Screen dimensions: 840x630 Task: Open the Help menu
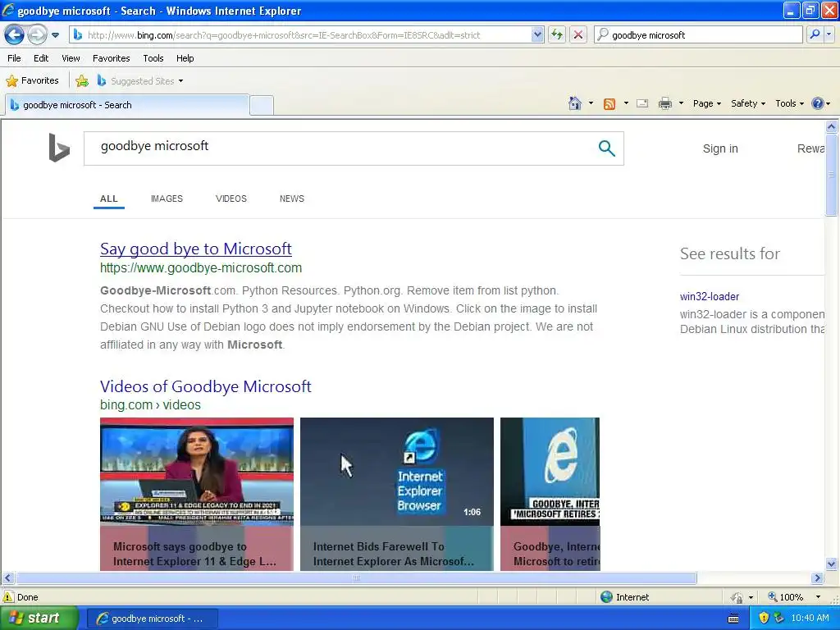coord(185,58)
